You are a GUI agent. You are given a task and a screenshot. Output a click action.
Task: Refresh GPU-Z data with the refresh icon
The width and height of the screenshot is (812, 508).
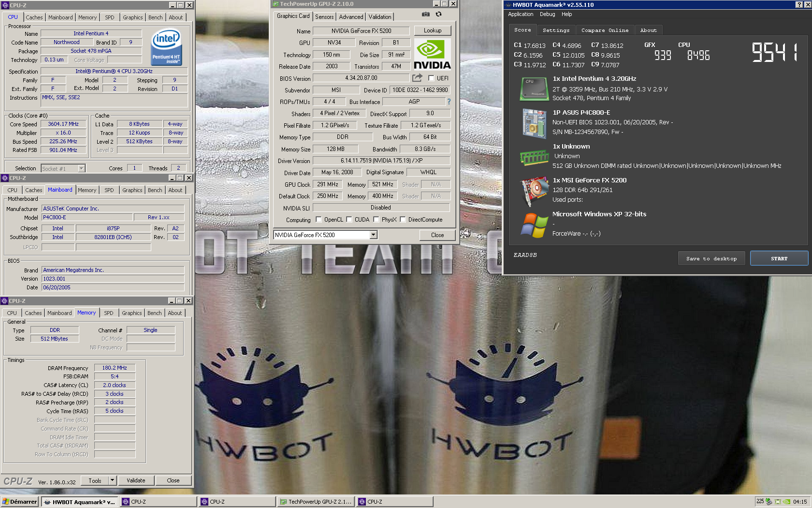point(438,15)
